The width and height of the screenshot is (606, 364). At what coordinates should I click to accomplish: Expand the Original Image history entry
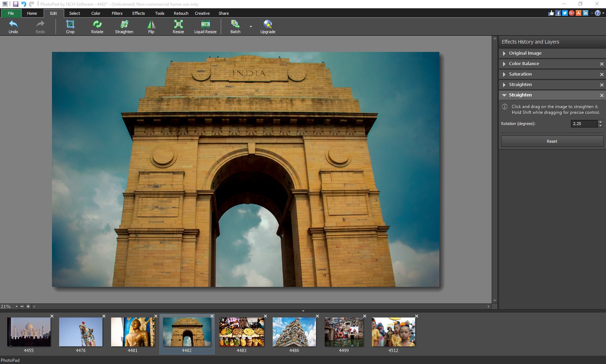(x=504, y=53)
